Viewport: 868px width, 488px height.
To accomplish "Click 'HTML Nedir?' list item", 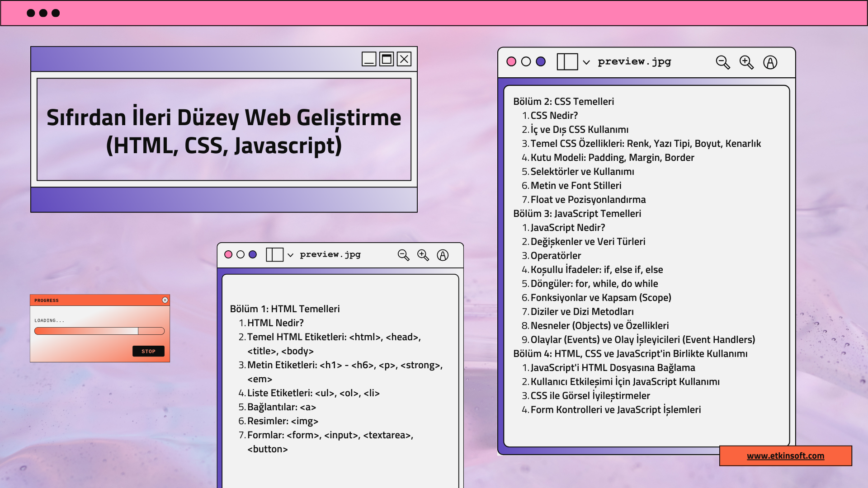I will click(x=275, y=323).
